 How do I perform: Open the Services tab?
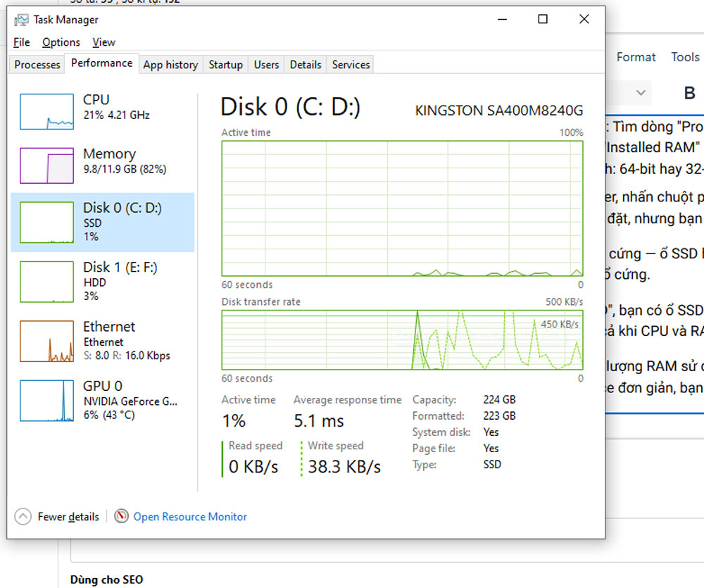coord(351,65)
